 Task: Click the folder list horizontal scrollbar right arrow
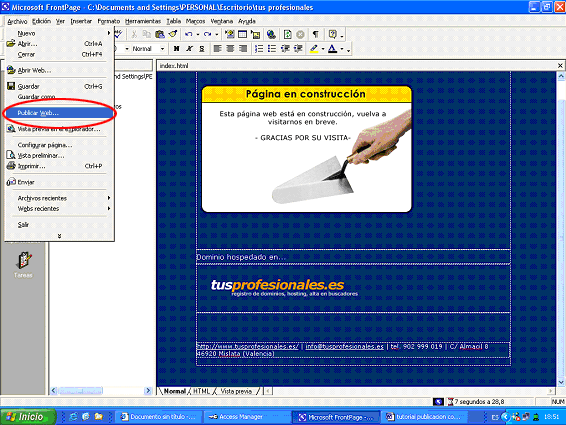[x=148, y=391]
